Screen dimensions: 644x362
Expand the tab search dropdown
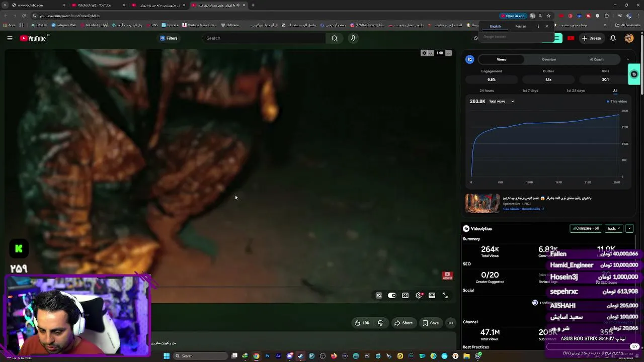4,5
